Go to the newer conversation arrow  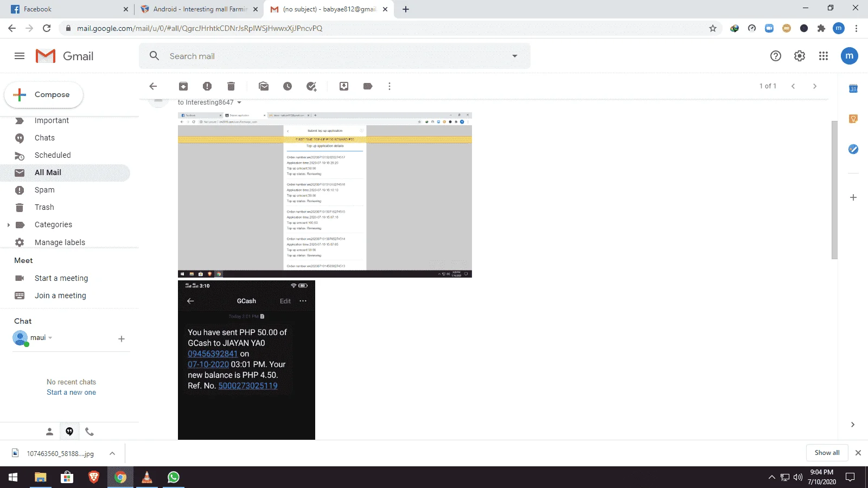pyautogui.click(x=793, y=86)
